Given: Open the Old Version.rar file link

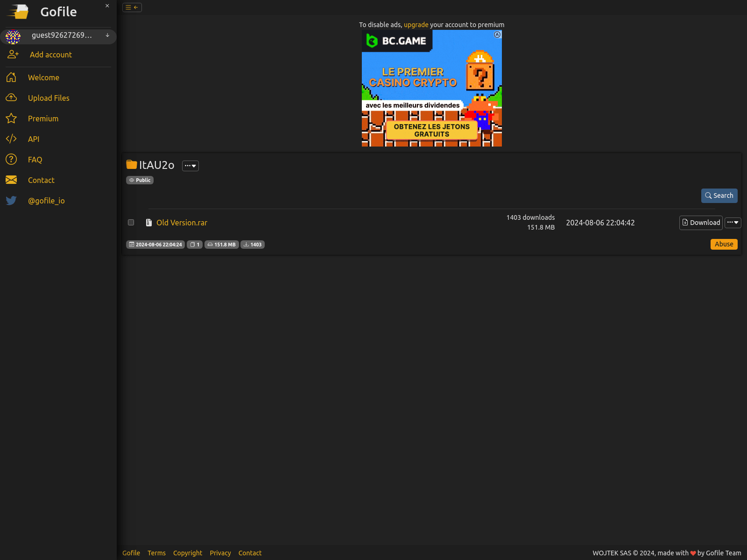Looking at the screenshot, I should 182,223.
